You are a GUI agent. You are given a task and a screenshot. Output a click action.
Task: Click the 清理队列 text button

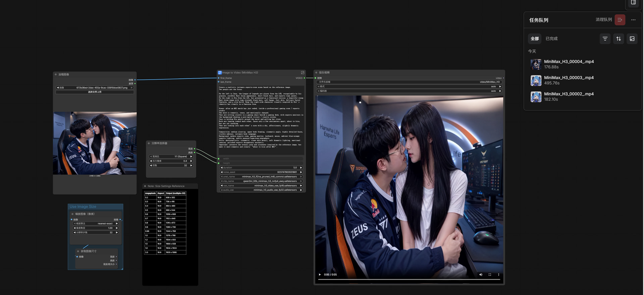click(604, 20)
